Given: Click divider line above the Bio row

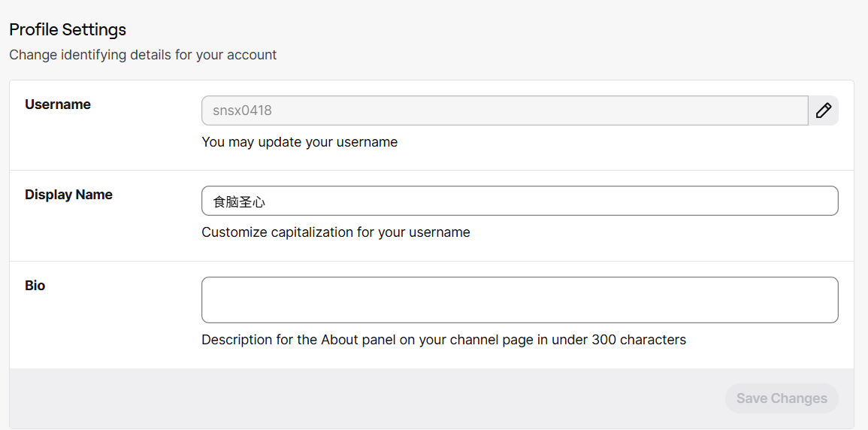Looking at the screenshot, I should pos(431,261).
